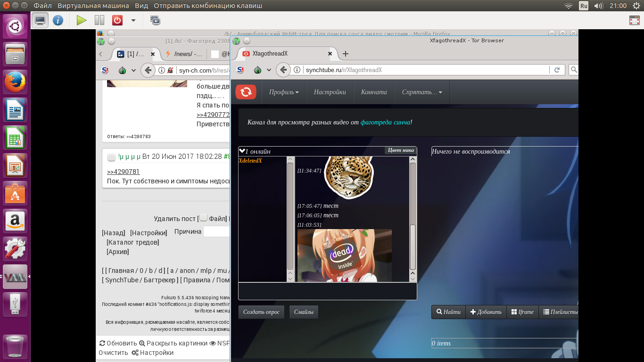Reload the synchtube page
This screenshot has height=362, width=644.
557,70
